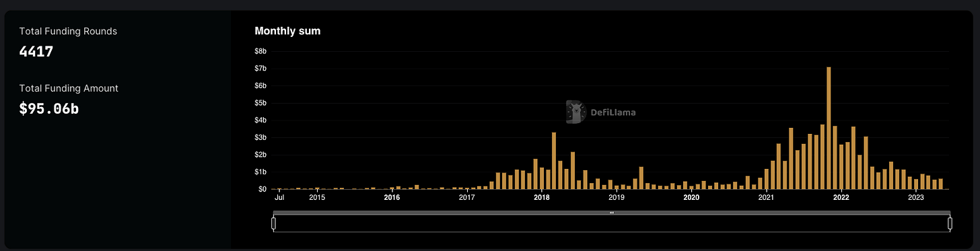Screen dimensions: 980x251
Task: Click the 2015 x-axis label
Action: [x=317, y=198]
